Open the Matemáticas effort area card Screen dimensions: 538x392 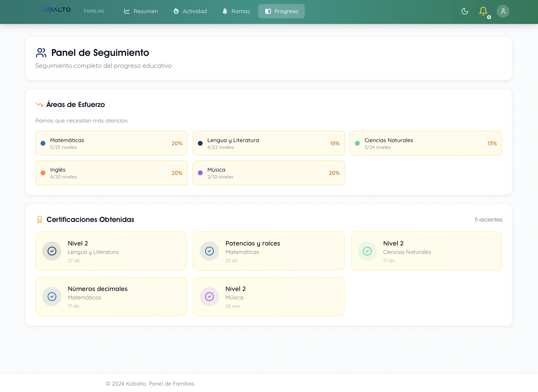pyautogui.click(x=111, y=143)
